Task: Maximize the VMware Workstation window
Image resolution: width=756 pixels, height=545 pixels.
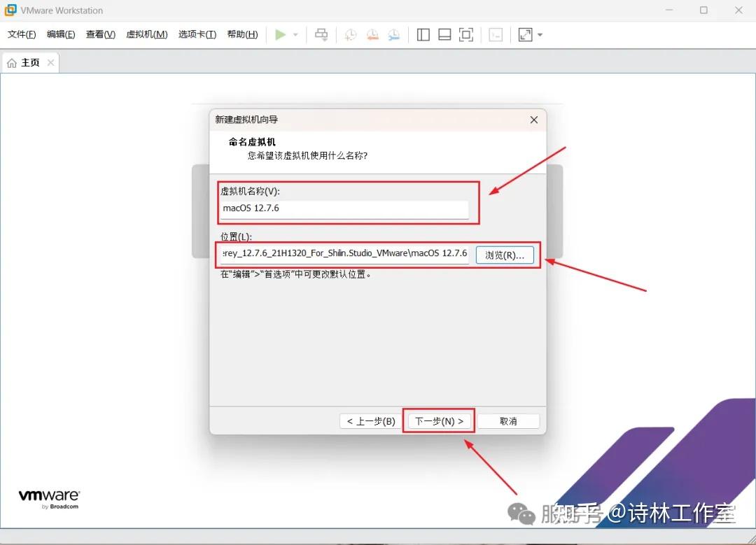Action: pyautogui.click(x=703, y=10)
